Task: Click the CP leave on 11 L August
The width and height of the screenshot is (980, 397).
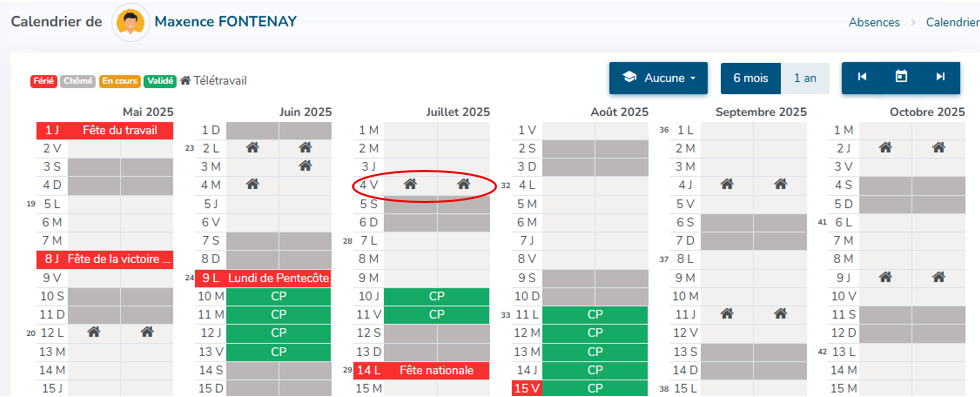Action: tap(595, 314)
